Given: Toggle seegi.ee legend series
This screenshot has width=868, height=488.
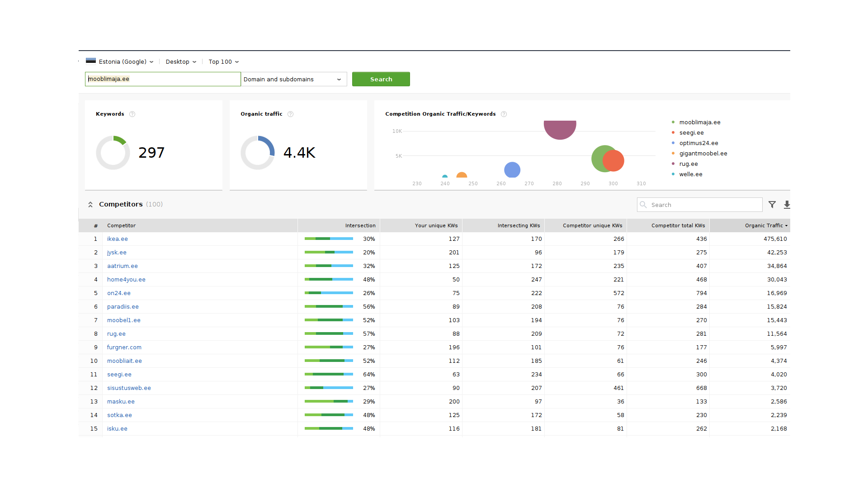Looking at the screenshot, I should click(691, 133).
